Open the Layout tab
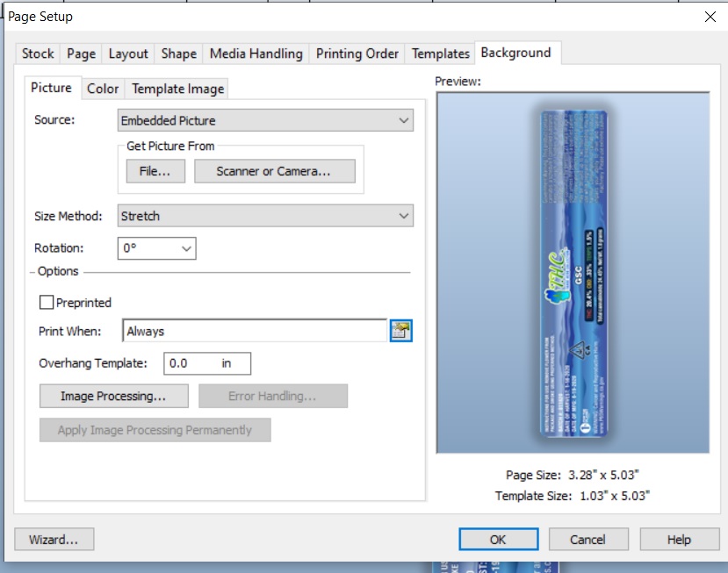 (x=128, y=54)
